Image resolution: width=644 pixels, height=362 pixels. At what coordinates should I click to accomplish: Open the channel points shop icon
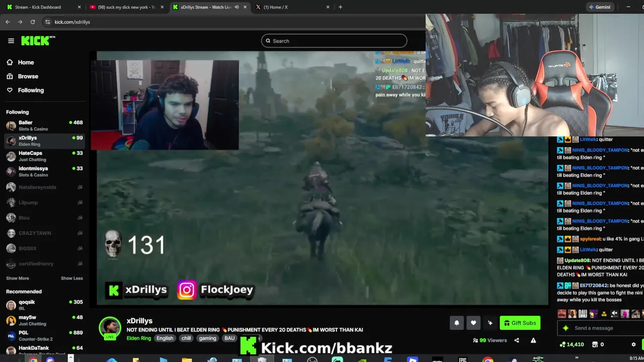pyautogui.click(x=595, y=344)
